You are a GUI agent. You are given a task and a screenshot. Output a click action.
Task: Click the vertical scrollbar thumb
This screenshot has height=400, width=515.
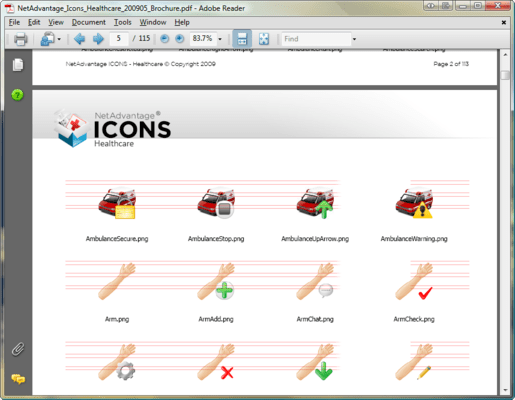pyautogui.click(x=505, y=75)
